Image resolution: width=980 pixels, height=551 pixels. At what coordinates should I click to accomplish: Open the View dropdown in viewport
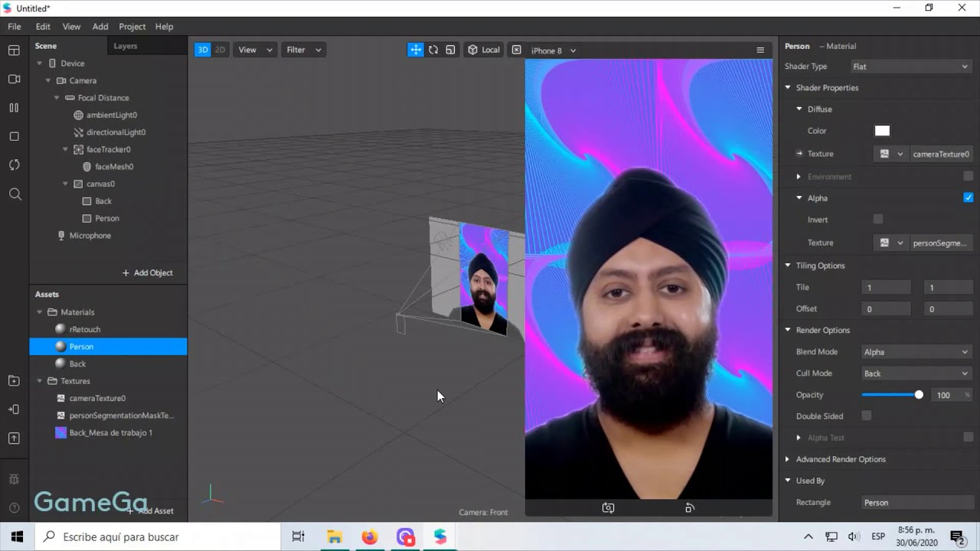tap(255, 50)
